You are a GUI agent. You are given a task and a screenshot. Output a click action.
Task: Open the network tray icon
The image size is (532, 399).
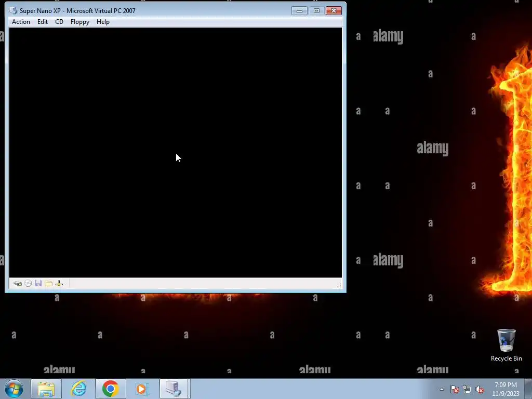[x=467, y=389]
